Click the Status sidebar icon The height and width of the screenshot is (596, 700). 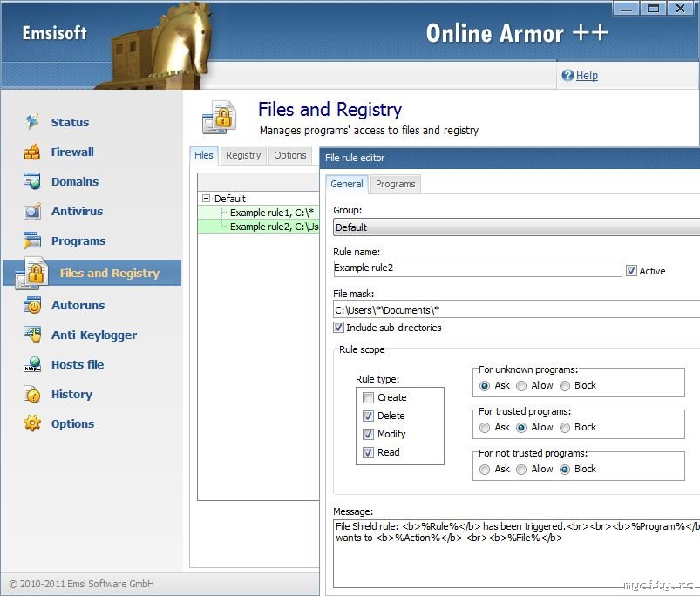click(32, 122)
